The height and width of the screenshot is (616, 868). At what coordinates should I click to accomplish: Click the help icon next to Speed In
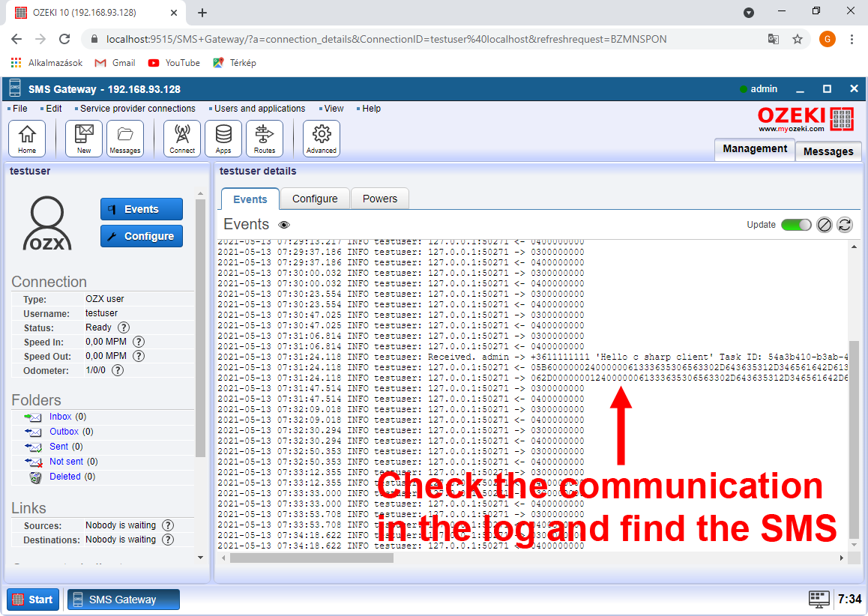tap(139, 342)
